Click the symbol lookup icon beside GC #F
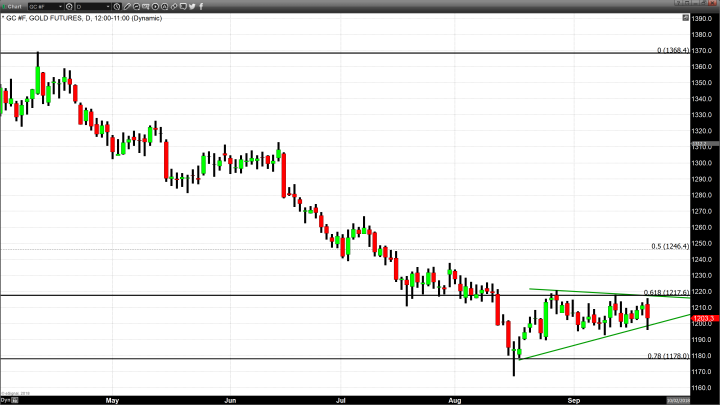The height and width of the screenshot is (405, 720). [69, 6]
